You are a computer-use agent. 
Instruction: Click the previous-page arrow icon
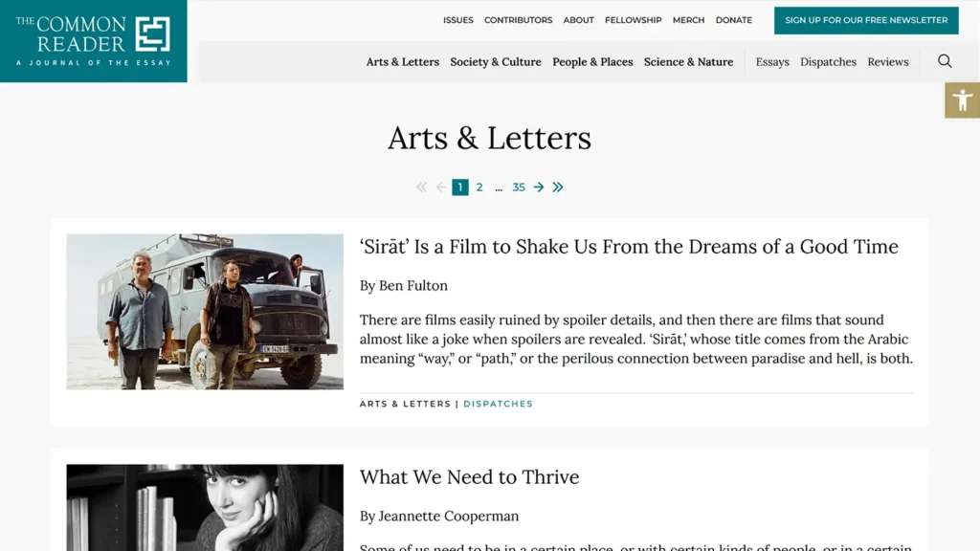click(440, 187)
